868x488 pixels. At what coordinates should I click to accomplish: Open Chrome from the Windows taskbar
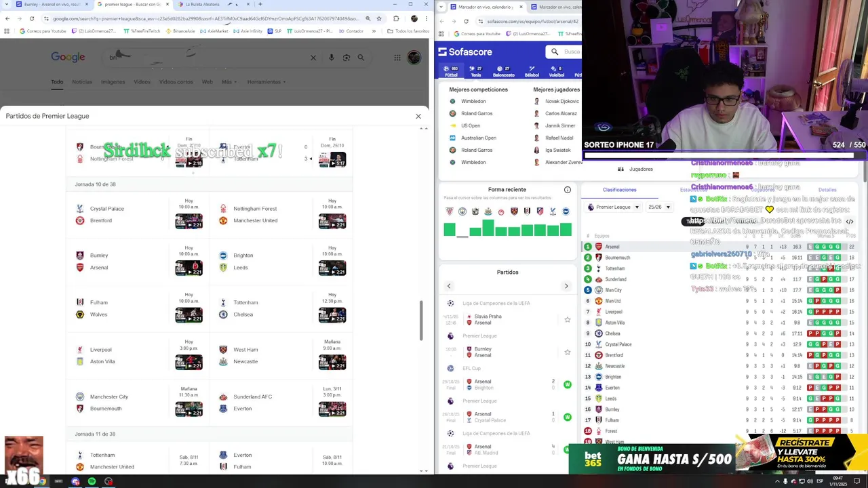[42, 482]
